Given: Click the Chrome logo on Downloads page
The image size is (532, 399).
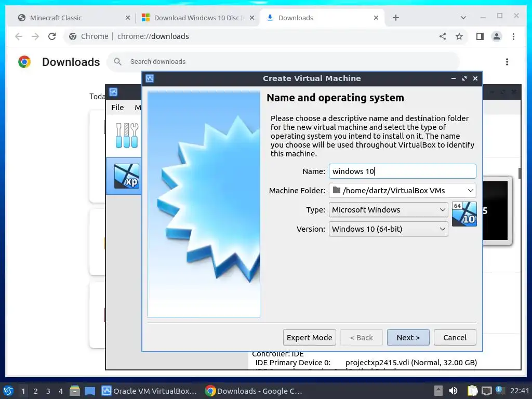Looking at the screenshot, I should [24, 62].
